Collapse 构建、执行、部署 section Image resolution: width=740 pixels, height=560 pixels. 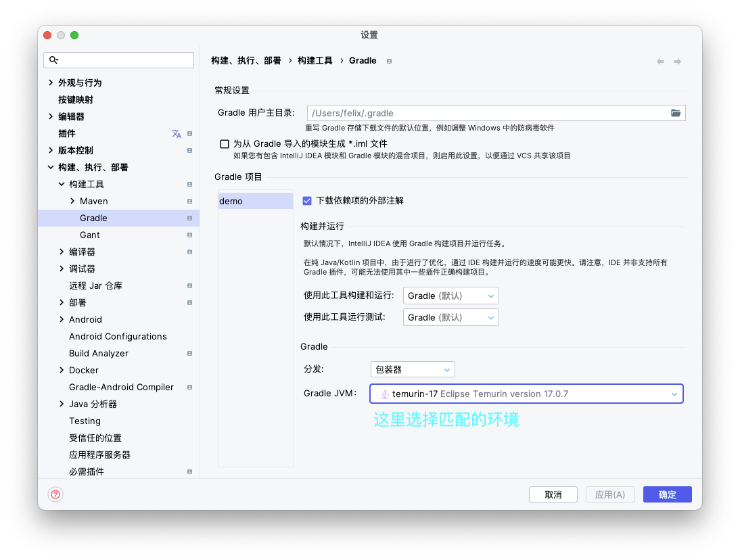pyautogui.click(x=51, y=167)
